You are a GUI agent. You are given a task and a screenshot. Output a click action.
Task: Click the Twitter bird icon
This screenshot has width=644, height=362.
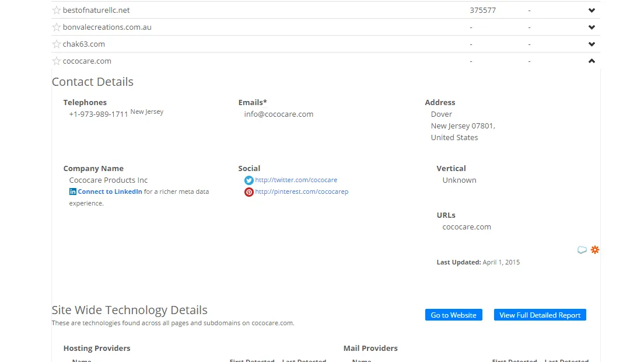click(x=249, y=180)
